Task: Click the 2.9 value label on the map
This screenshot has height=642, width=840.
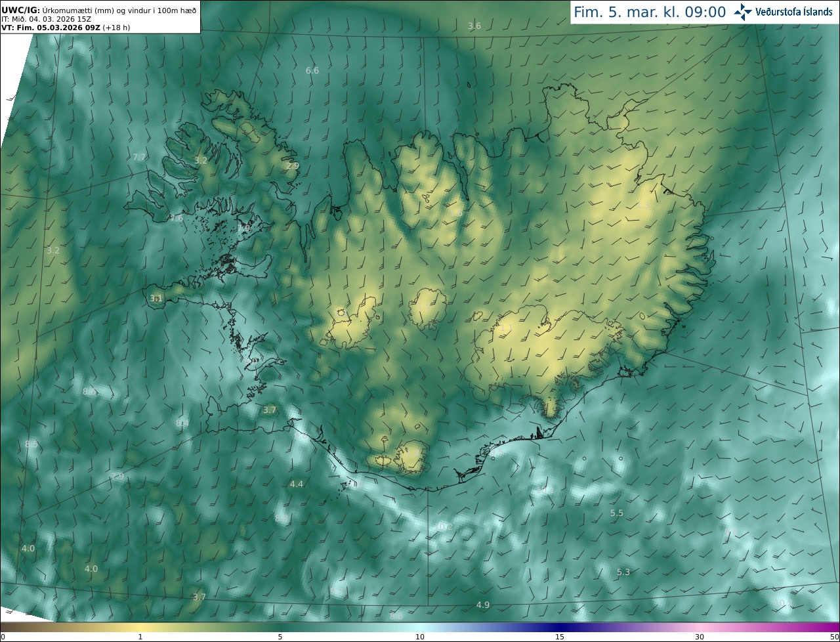Action: pyautogui.click(x=293, y=165)
